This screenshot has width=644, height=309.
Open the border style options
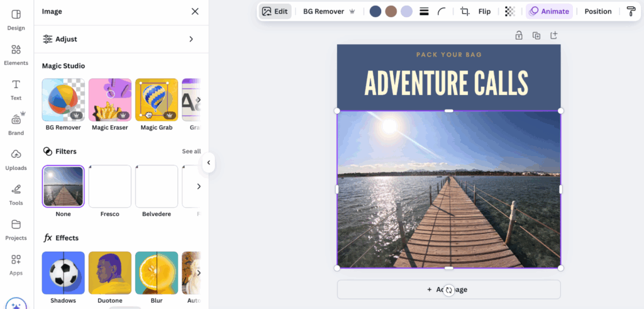pos(425,11)
